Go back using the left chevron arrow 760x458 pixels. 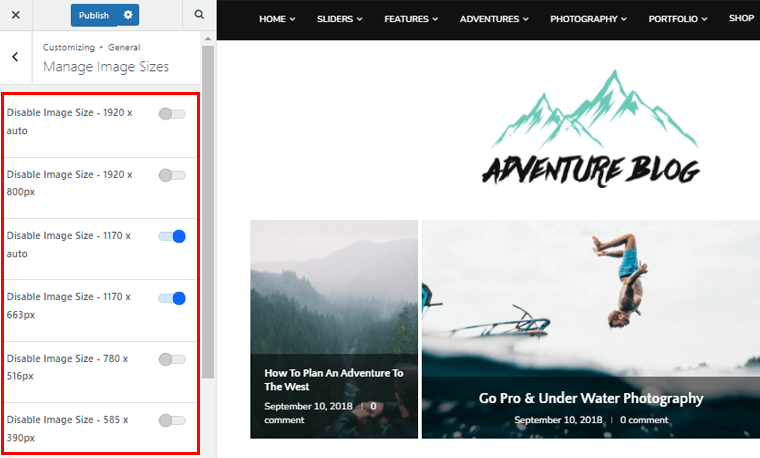click(x=16, y=57)
